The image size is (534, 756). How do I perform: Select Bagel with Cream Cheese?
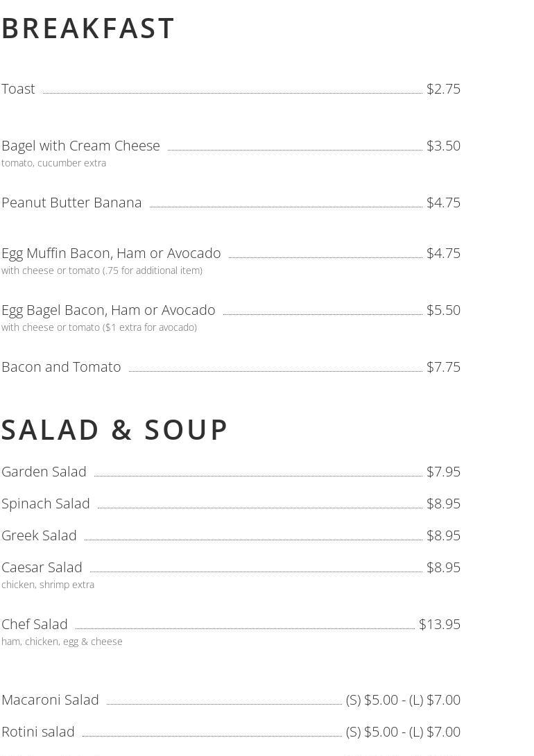tap(80, 146)
